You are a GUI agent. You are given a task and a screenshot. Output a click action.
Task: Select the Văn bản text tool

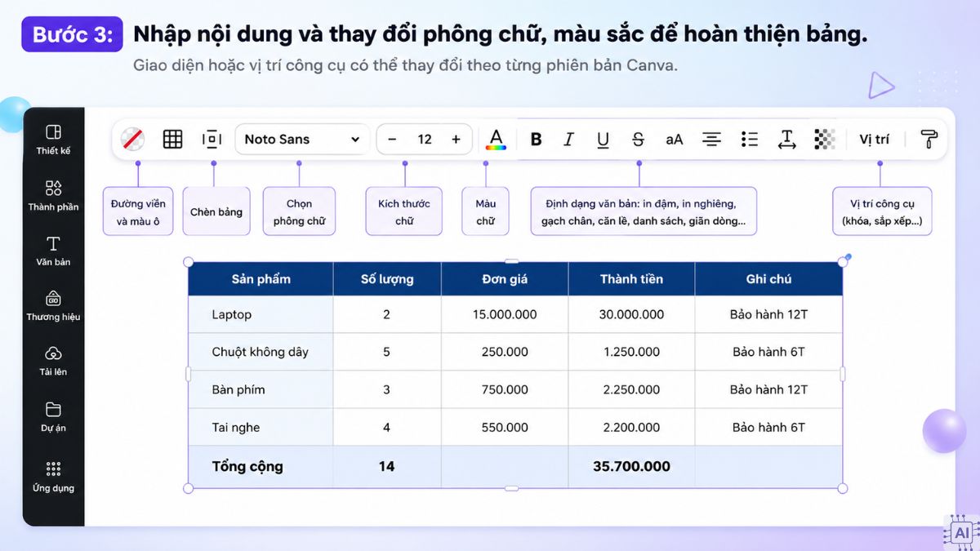[x=53, y=251]
